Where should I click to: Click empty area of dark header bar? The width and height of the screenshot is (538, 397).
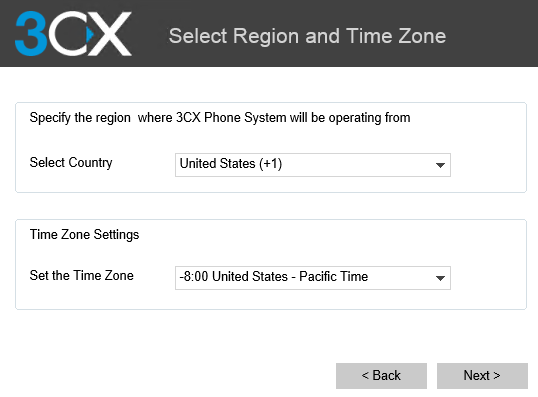(491, 34)
